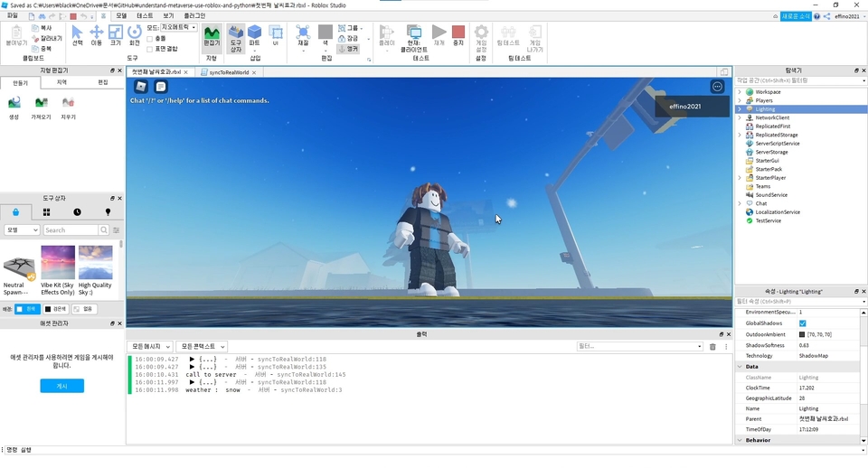
Task: Open the Mode (지오메트릭) dropdown
Action: [x=178, y=27]
